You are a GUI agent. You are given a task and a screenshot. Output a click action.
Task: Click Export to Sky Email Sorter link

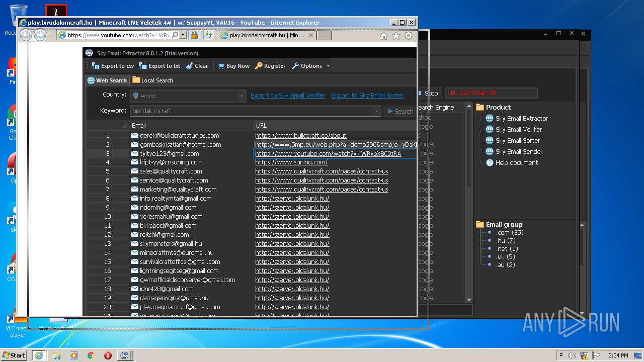coord(367,96)
